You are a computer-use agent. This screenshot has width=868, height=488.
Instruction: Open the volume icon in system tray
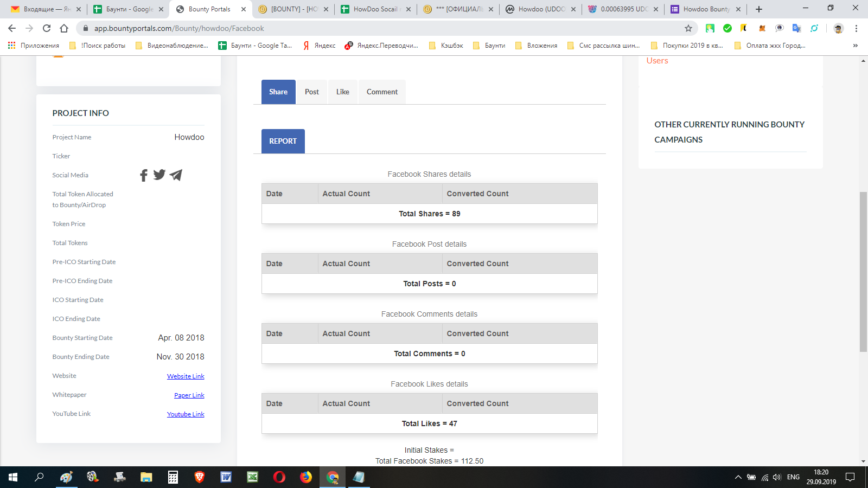pos(777,477)
